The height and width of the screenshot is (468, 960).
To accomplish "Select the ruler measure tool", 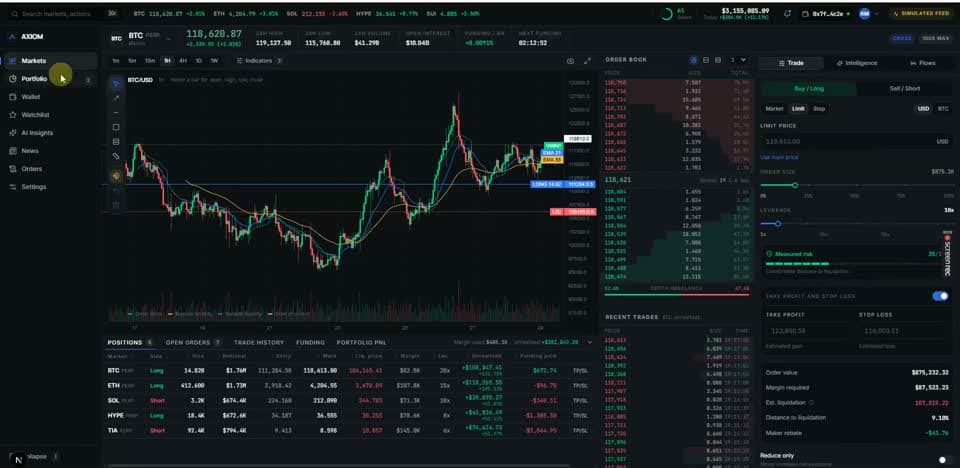I will pyautogui.click(x=116, y=157).
